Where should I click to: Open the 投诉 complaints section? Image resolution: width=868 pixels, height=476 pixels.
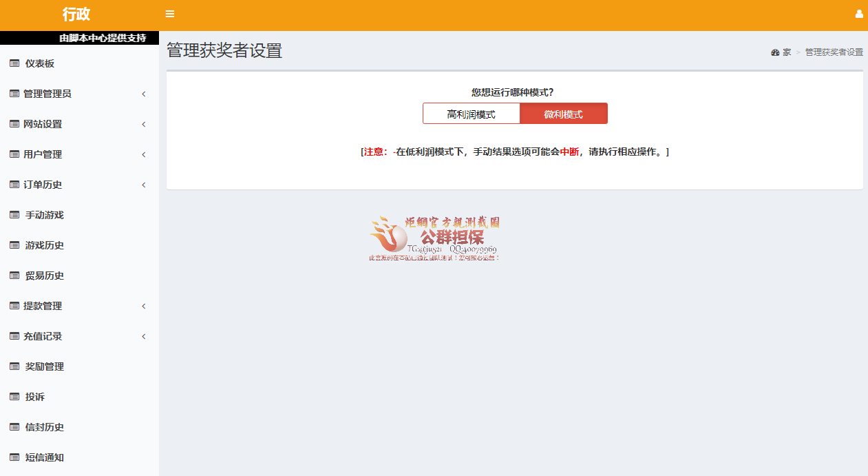(x=38, y=397)
